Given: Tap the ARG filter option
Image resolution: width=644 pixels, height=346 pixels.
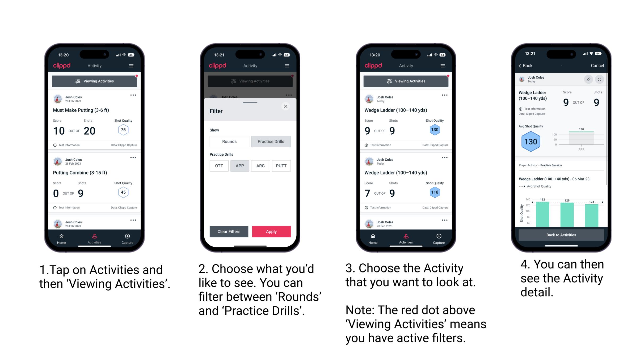Looking at the screenshot, I should [260, 166].
